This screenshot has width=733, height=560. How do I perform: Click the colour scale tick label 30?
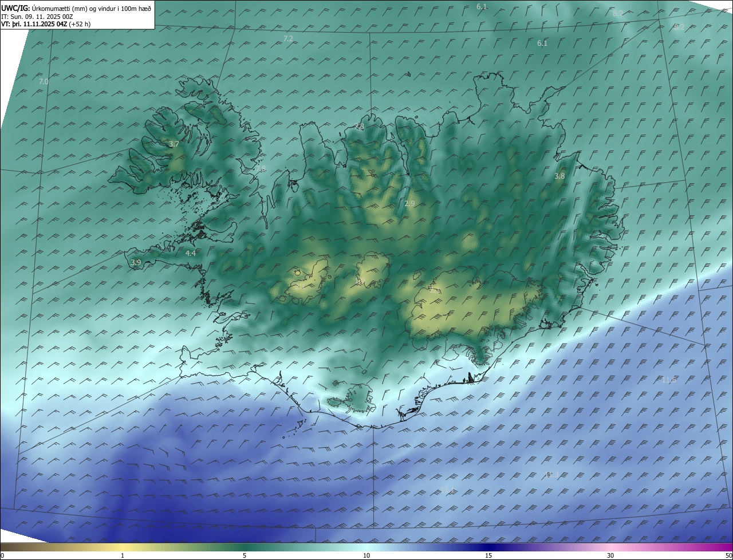[610, 555]
